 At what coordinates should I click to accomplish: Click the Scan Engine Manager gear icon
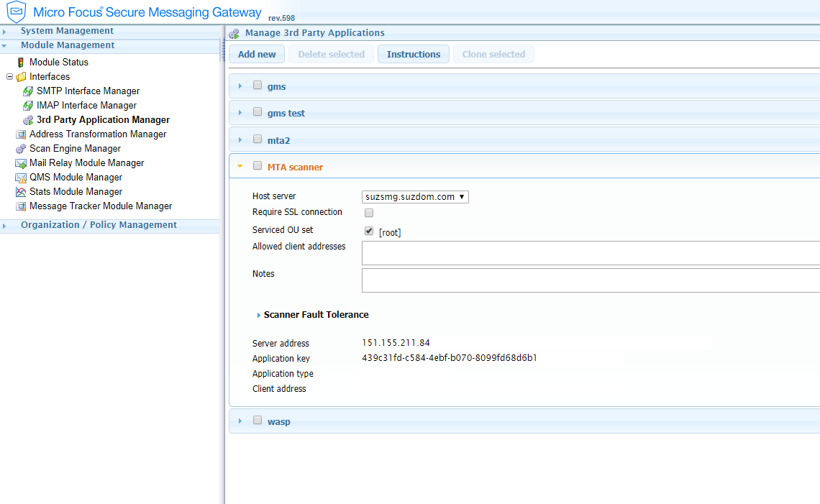[x=21, y=149]
